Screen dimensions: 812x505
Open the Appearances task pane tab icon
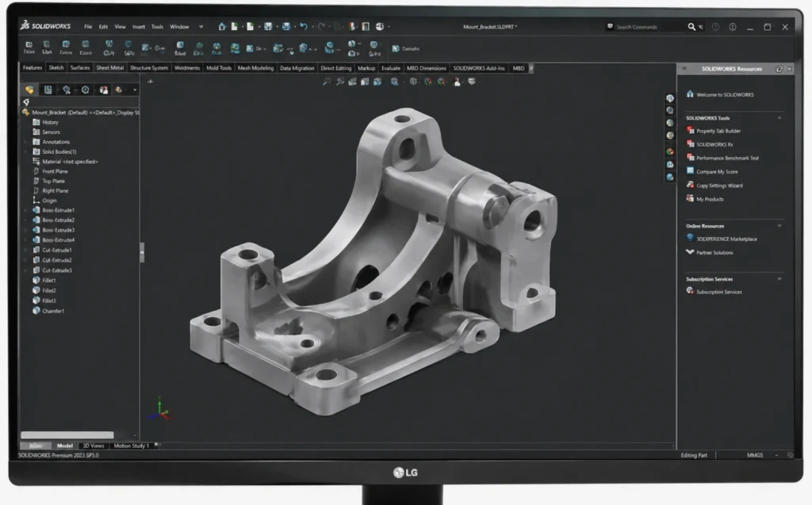[670, 151]
